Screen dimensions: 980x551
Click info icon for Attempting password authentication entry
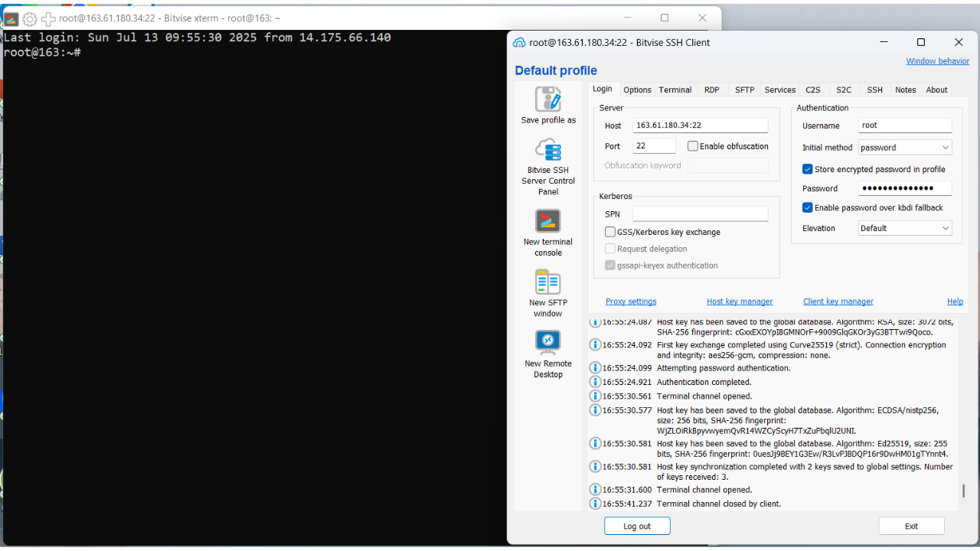595,368
